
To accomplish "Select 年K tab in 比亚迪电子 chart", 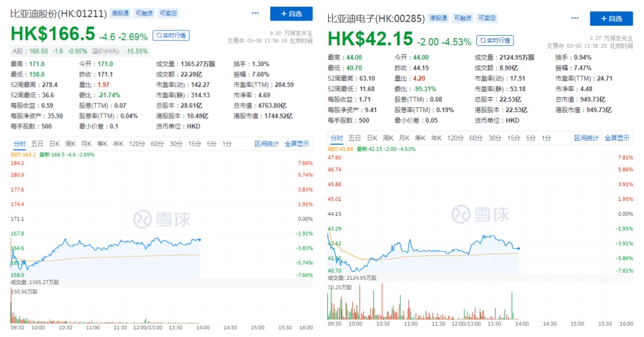I will (x=436, y=138).
